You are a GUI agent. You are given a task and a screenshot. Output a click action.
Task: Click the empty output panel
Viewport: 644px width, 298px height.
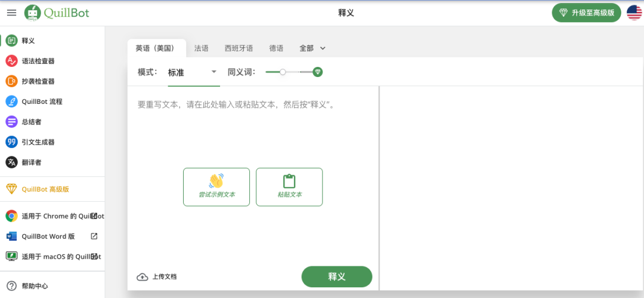click(x=512, y=188)
